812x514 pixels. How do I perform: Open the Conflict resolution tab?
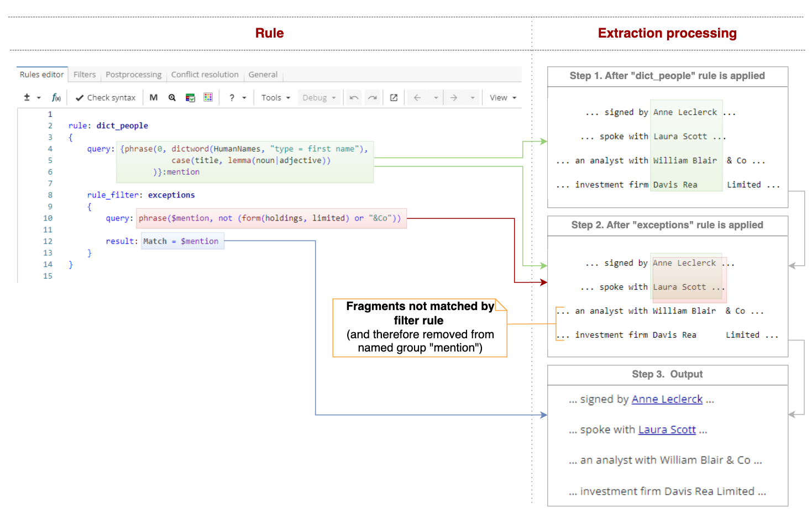205,75
